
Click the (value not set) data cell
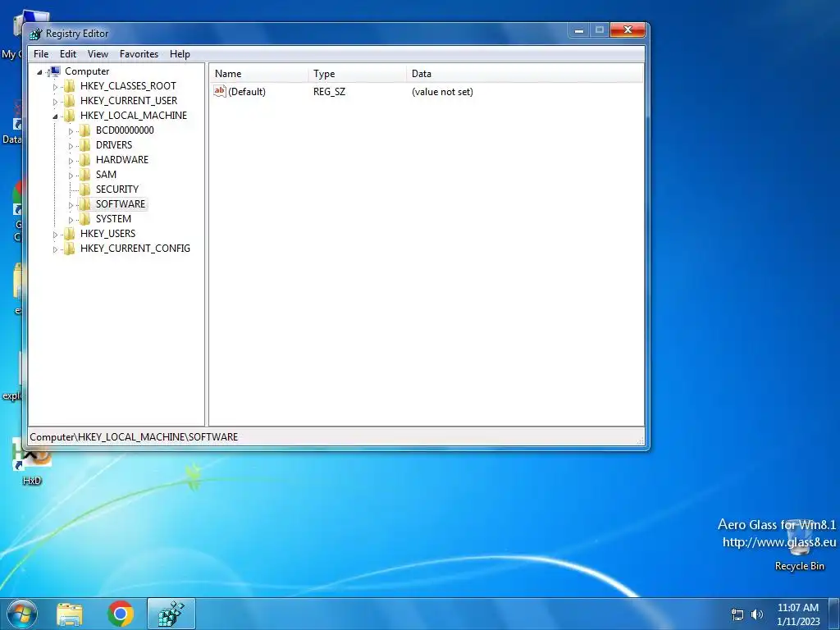pos(442,92)
